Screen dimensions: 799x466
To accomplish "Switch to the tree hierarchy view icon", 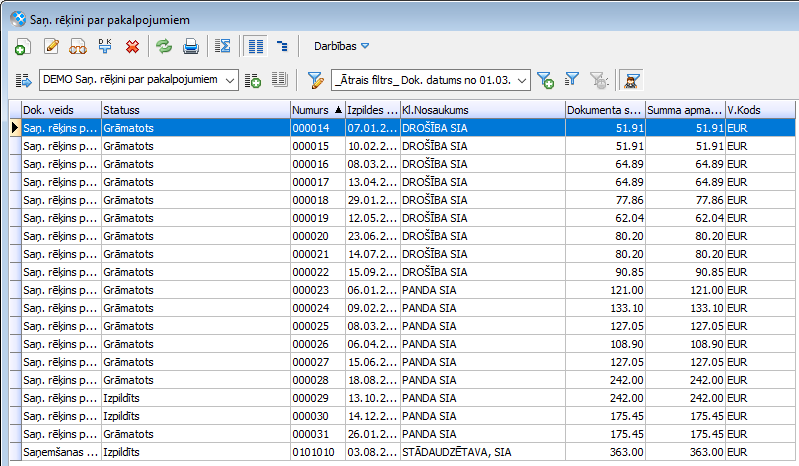I will 282,46.
